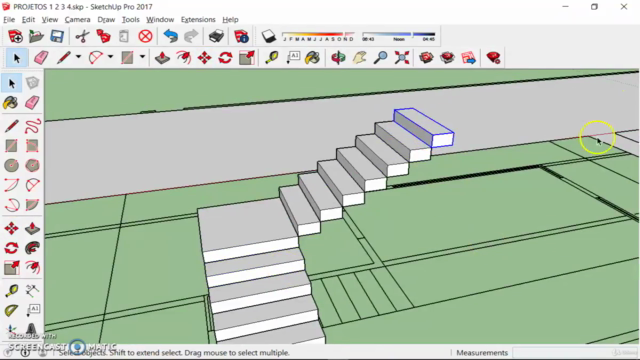This screenshot has height=360, width=640.
Task: Select the Scale tool in top toolbar
Action: pyautogui.click(x=247, y=58)
